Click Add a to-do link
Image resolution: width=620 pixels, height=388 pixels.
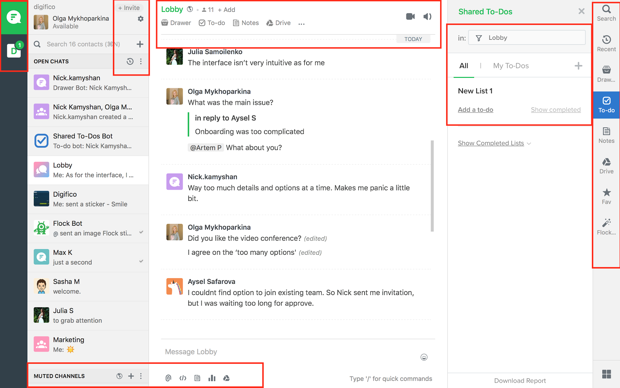click(x=475, y=110)
